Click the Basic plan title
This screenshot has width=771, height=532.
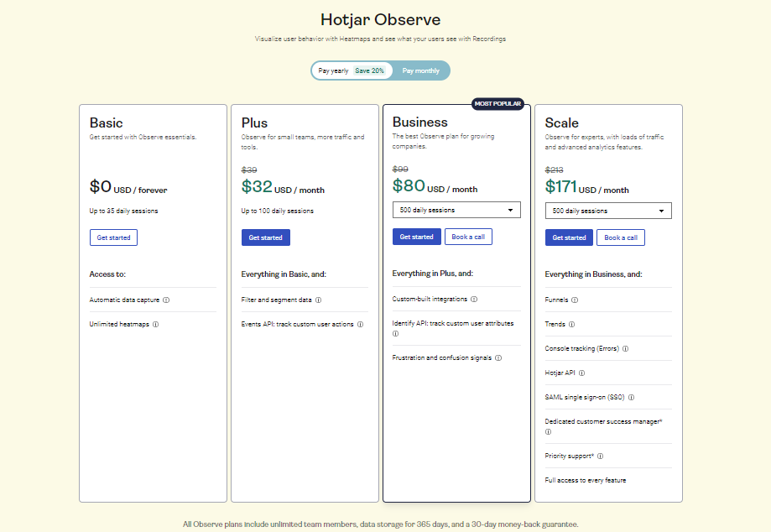pyautogui.click(x=107, y=123)
